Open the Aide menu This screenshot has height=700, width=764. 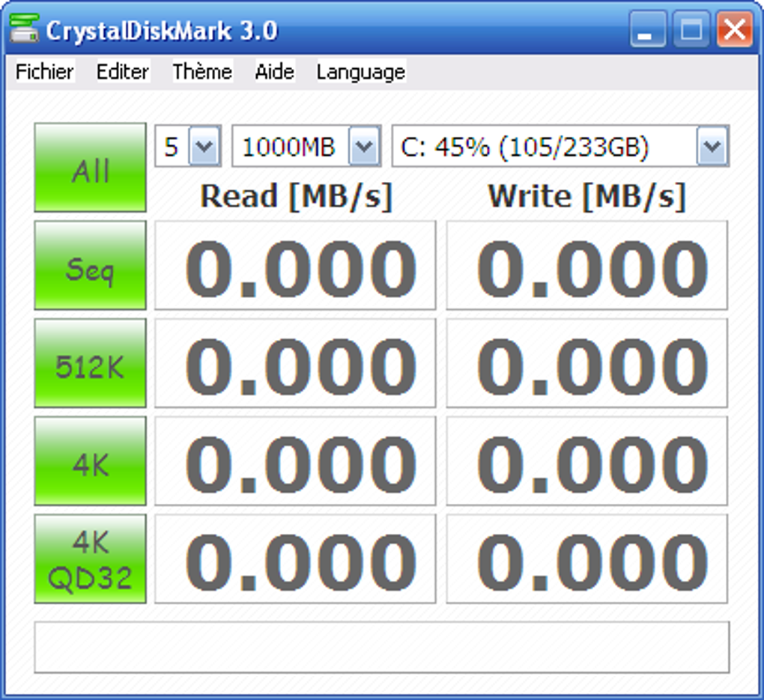pyautogui.click(x=275, y=72)
